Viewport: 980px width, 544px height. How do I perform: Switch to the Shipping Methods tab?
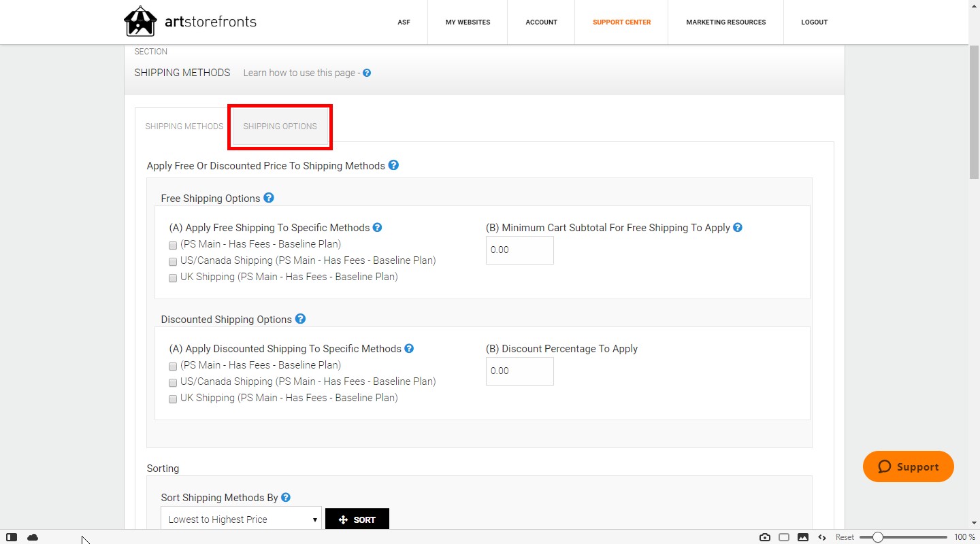(x=184, y=126)
